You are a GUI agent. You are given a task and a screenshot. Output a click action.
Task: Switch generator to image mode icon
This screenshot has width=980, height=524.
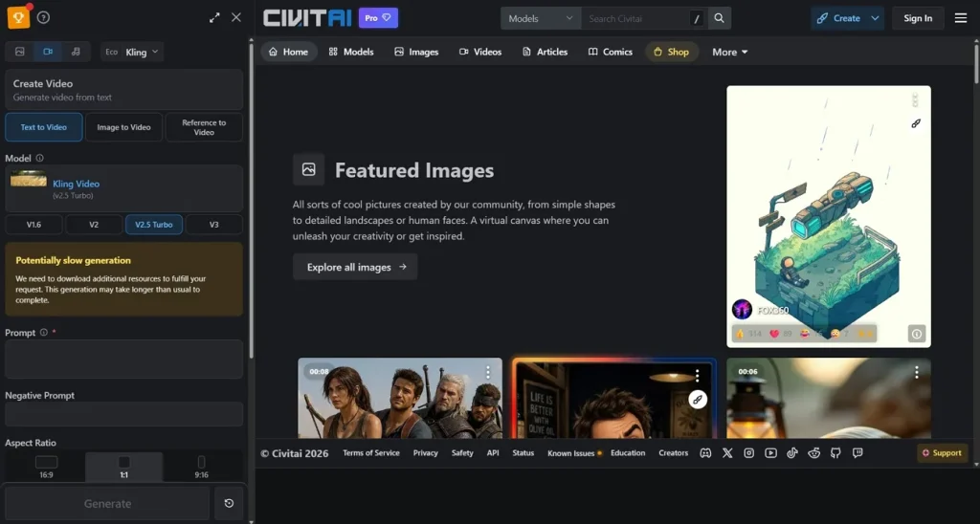click(20, 52)
